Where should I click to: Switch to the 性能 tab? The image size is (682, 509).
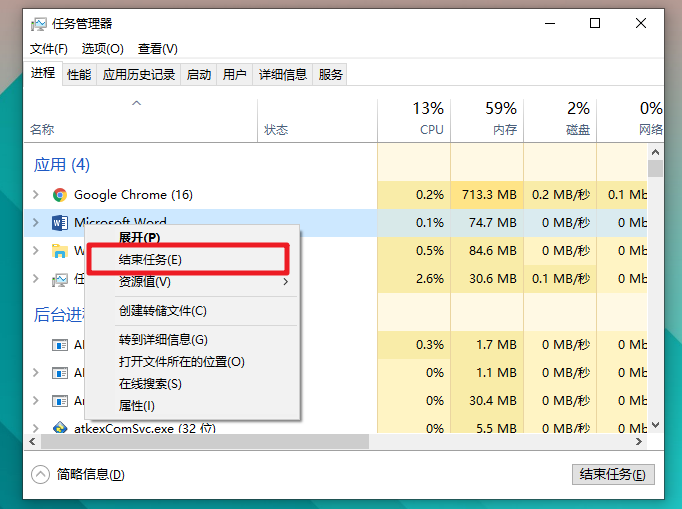pos(79,74)
